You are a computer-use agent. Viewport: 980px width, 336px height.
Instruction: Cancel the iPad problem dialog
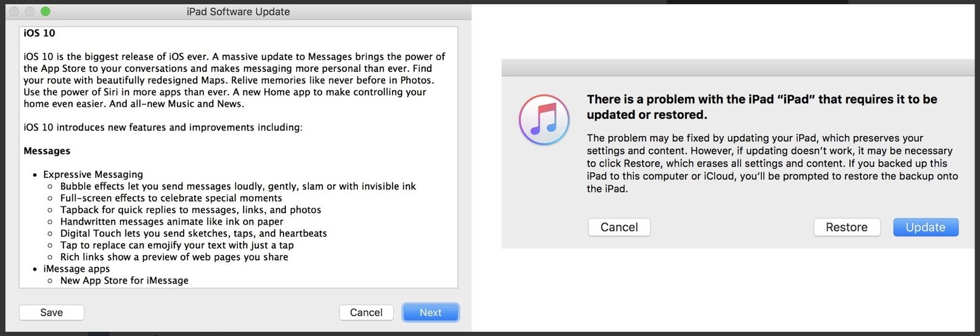coord(619,227)
